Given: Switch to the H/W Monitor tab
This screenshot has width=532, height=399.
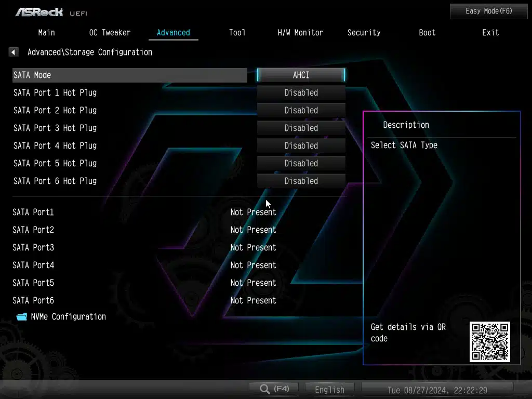Looking at the screenshot, I should pyautogui.click(x=300, y=32).
